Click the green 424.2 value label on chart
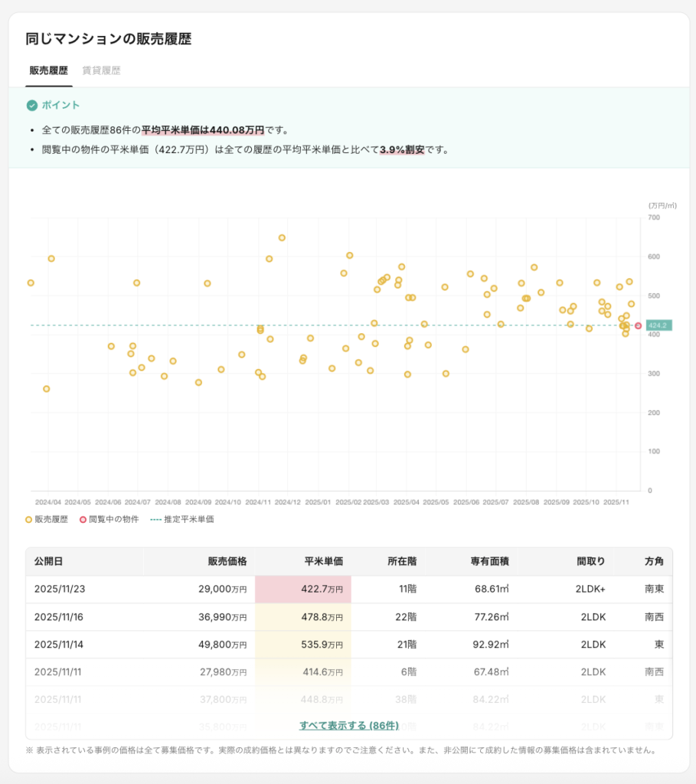This screenshot has width=696, height=784. [657, 325]
